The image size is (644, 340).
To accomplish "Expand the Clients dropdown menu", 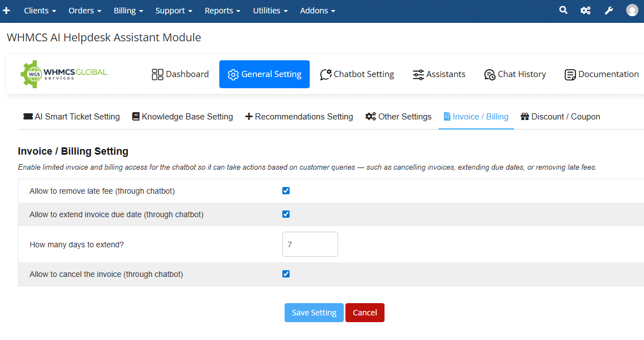I will point(40,11).
